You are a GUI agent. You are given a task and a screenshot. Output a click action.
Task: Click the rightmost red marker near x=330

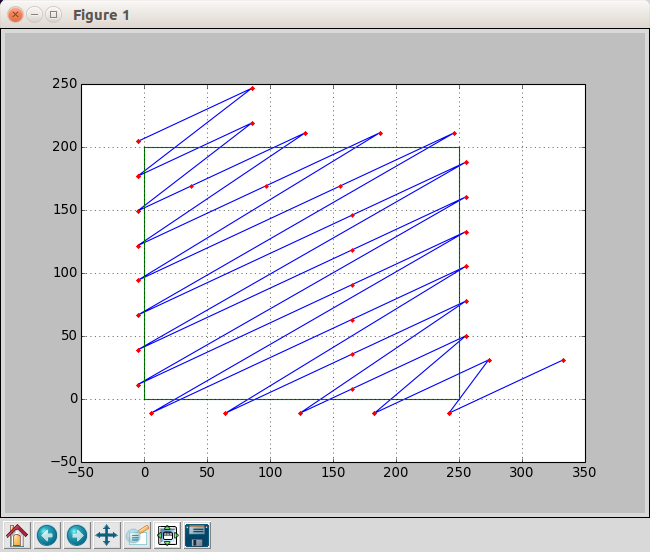click(563, 361)
